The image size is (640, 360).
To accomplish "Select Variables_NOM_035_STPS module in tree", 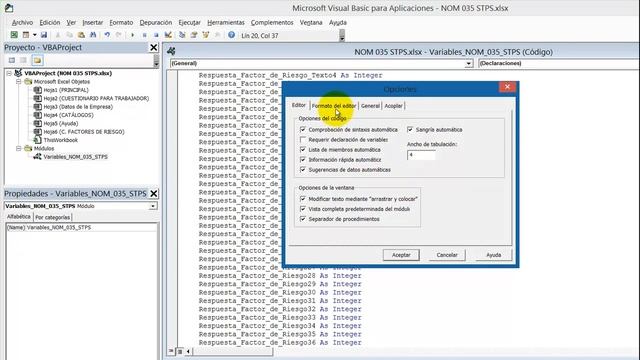I will (x=76, y=157).
